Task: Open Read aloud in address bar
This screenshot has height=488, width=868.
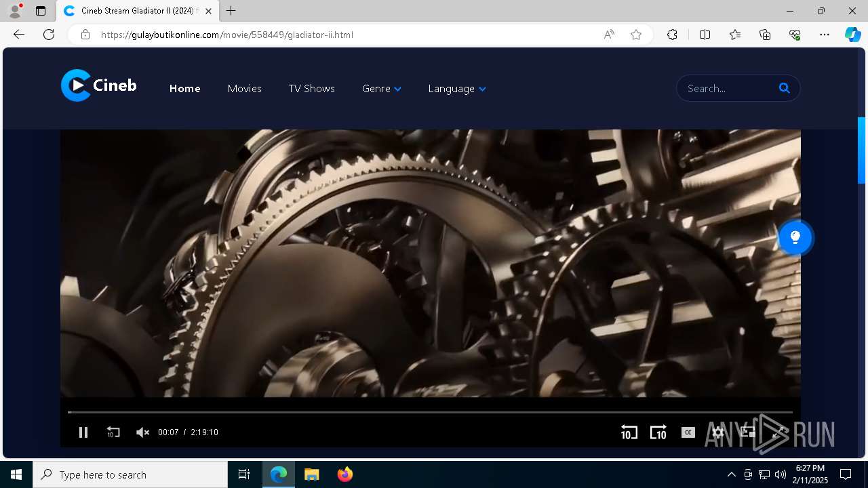Action: tap(609, 35)
